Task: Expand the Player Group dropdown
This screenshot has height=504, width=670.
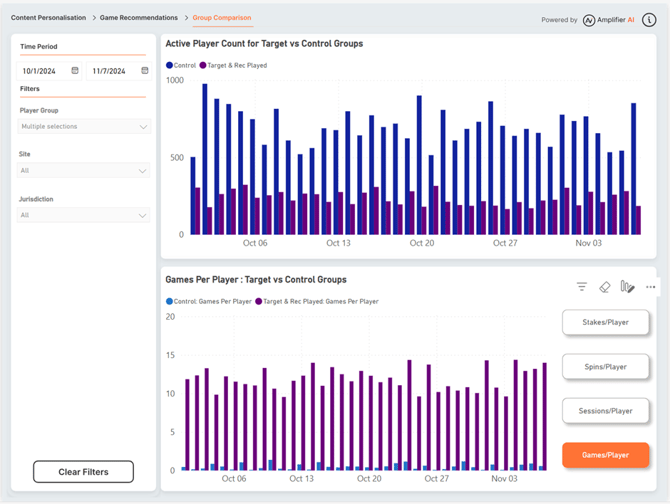Action: coord(84,127)
